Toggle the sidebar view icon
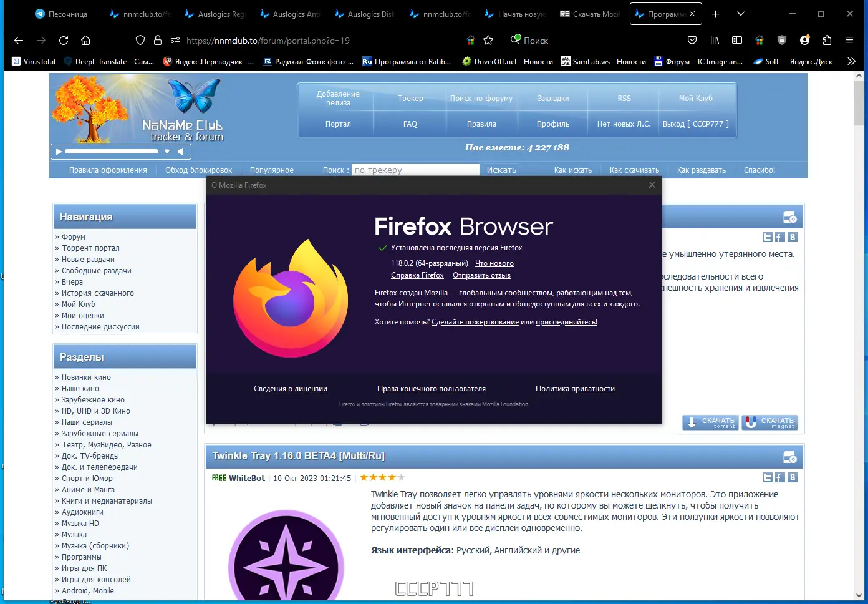Screen dimensions: 868x604 coord(737,41)
